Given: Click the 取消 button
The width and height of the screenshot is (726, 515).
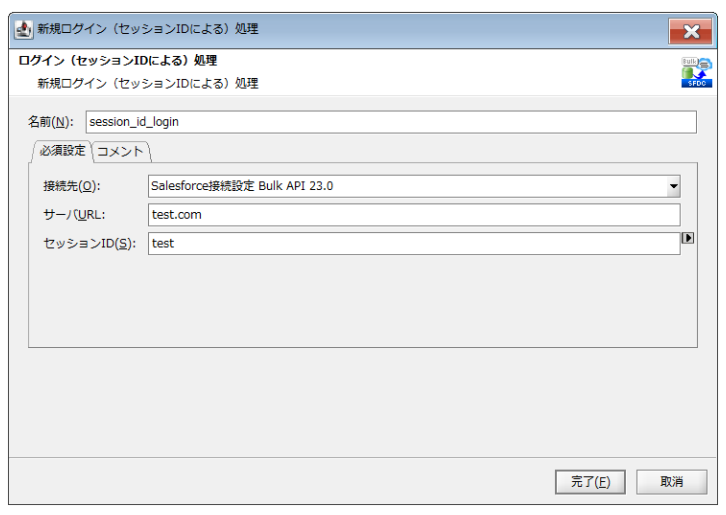Looking at the screenshot, I should pos(671,482).
